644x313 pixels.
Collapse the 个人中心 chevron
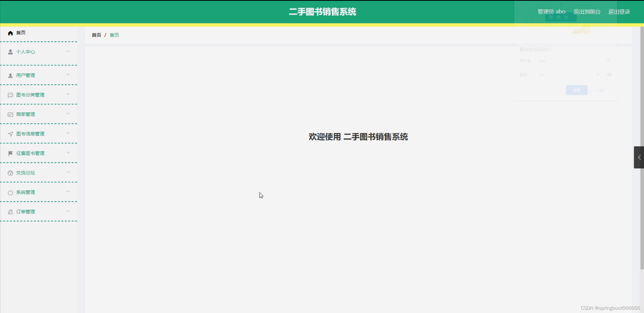(x=68, y=51)
